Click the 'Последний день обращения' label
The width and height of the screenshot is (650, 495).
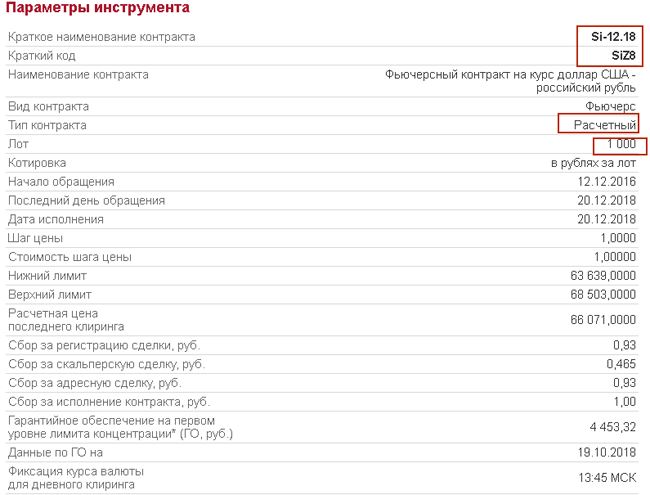pyautogui.click(x=86, y=201)
